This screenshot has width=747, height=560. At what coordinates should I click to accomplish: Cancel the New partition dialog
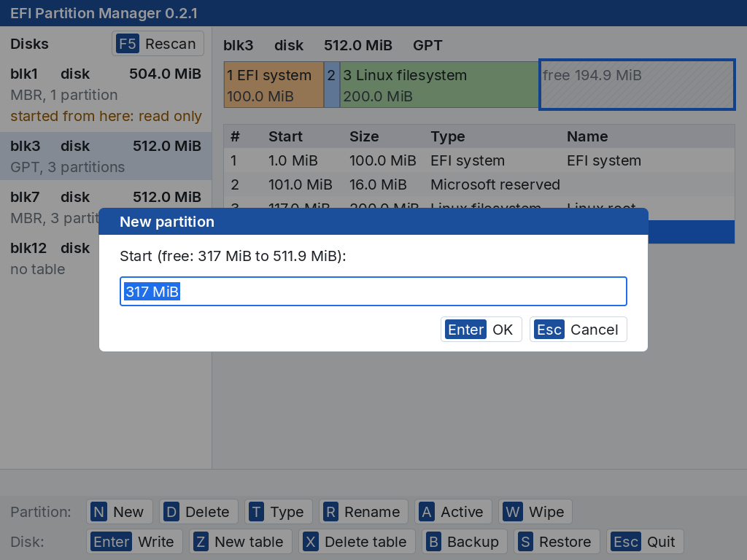tap(578, 330)
